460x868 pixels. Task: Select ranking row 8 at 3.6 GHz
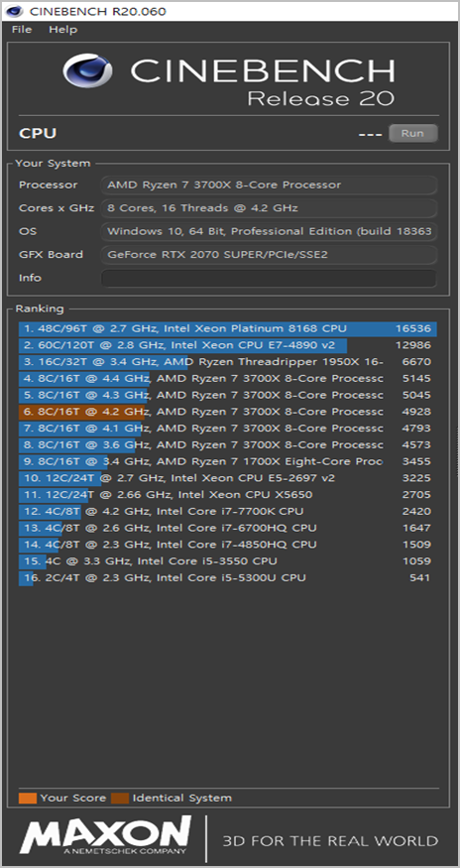click(x=227, y=444)
